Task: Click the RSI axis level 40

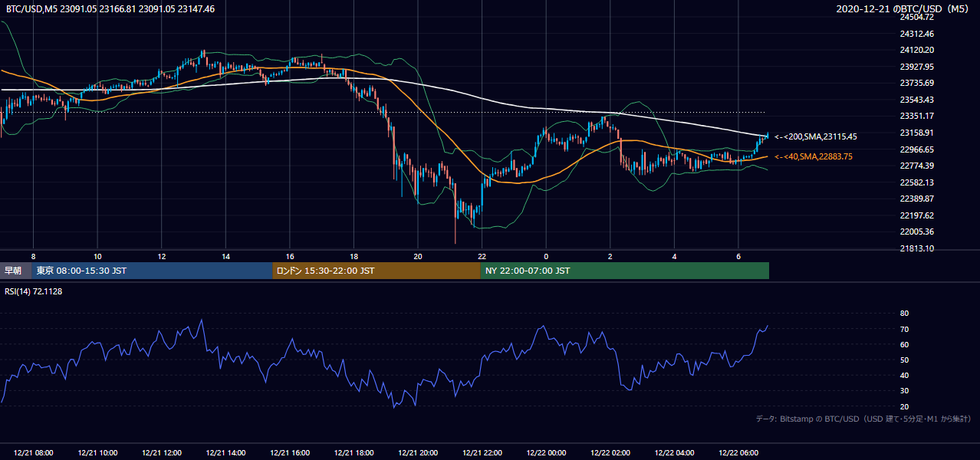Action: pos(904,376)
